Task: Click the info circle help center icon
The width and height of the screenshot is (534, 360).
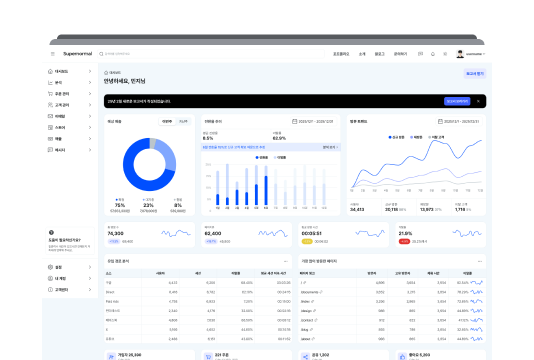Action: coord(50,289)
